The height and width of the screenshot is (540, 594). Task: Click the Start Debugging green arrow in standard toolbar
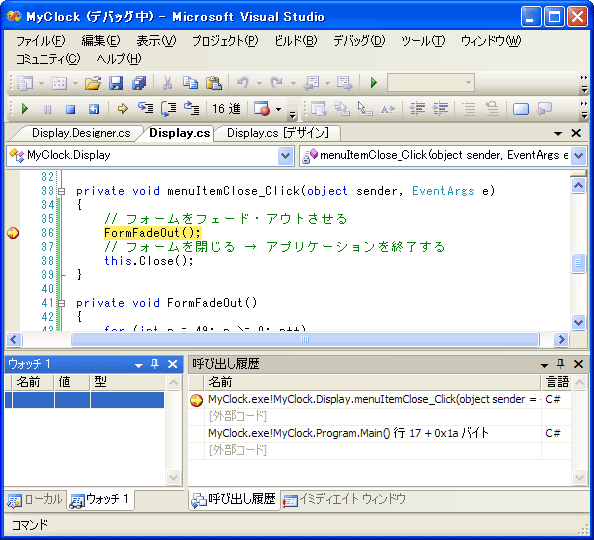point(374,83)
